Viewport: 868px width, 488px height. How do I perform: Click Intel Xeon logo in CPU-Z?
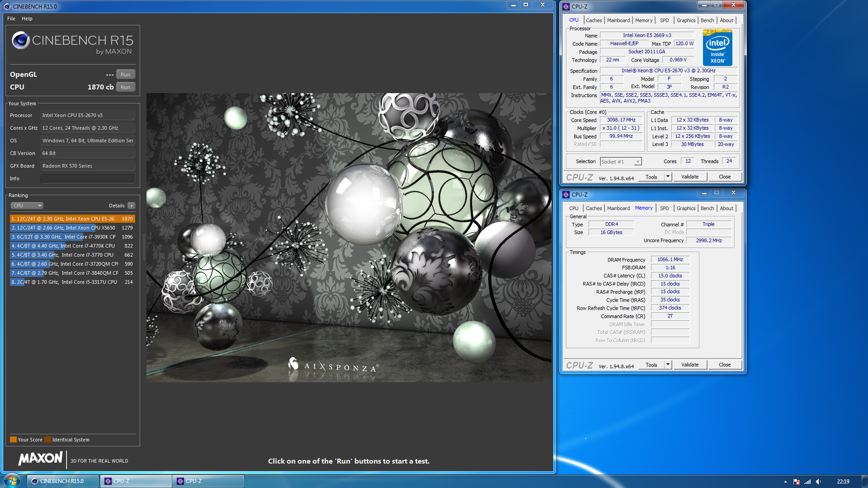pos(717,47)
